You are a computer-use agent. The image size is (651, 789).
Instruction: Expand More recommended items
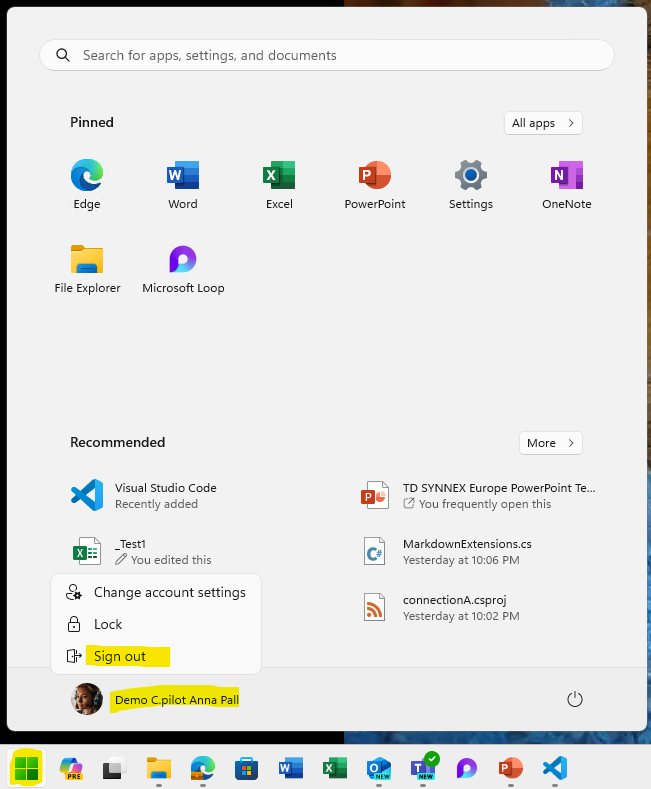point(550,443)
